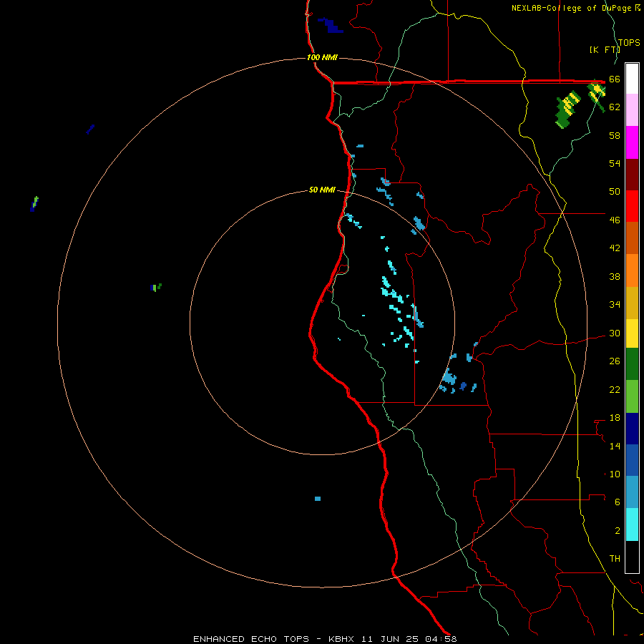644x644 pixels.
Task: Click the 'KBHX' radar site identifier
Action: pos(343,639)
